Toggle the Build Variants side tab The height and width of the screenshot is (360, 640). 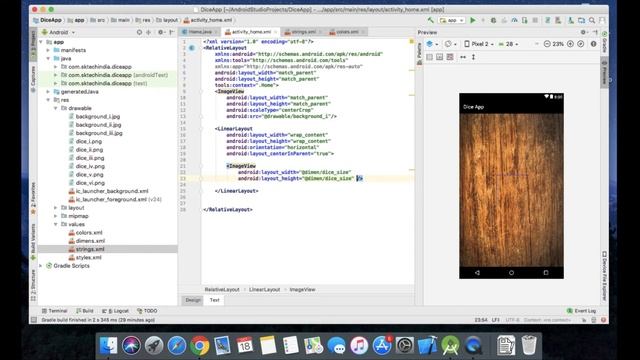33,242
